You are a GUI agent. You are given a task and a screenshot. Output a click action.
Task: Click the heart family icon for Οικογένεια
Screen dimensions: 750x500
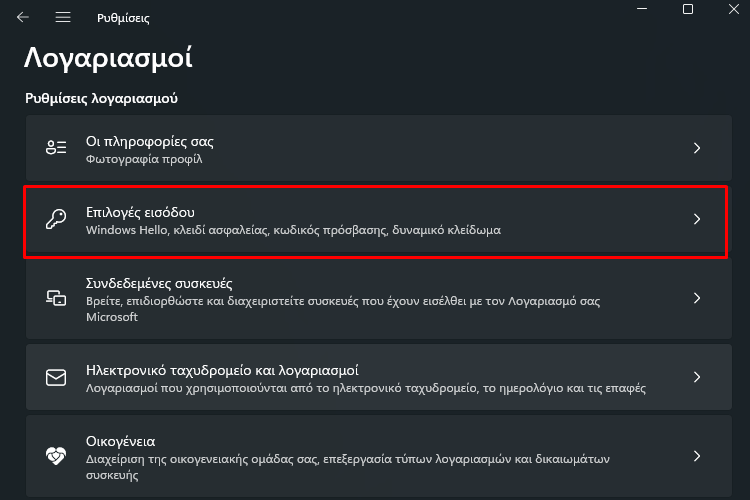coord(56,456)
